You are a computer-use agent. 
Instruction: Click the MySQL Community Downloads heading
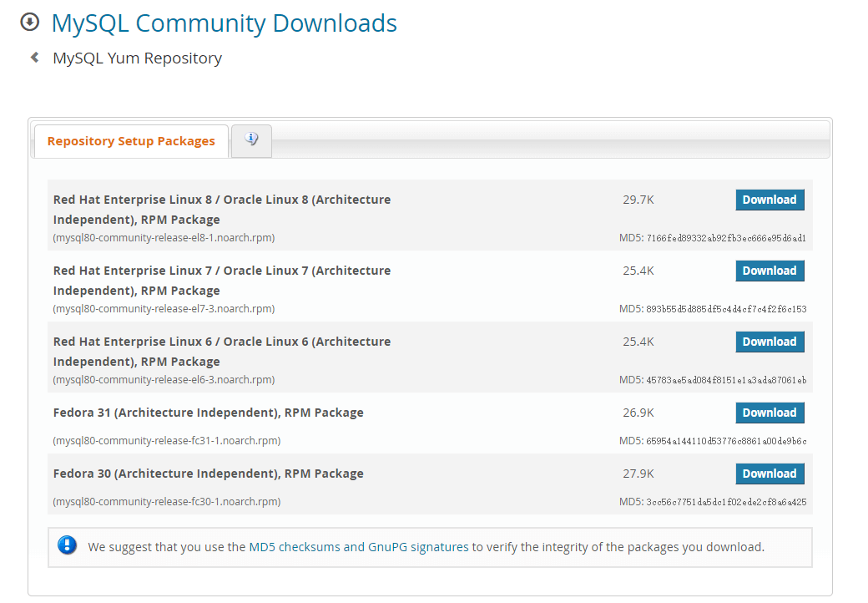tap(225, 23)
